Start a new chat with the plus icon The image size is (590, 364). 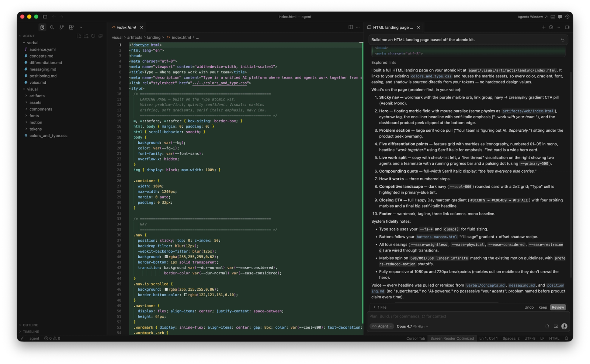coord(544,27)
